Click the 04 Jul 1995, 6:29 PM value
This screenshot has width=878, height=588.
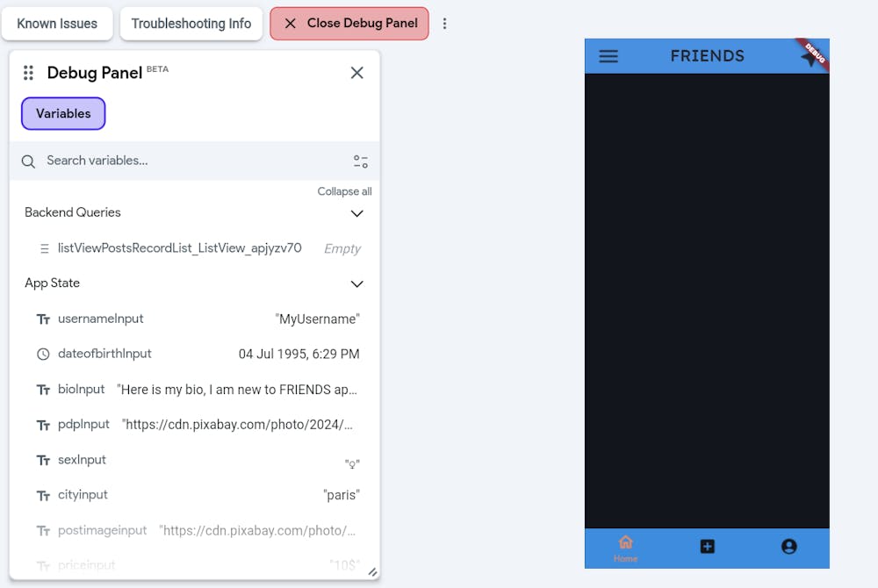pos(299,355)
